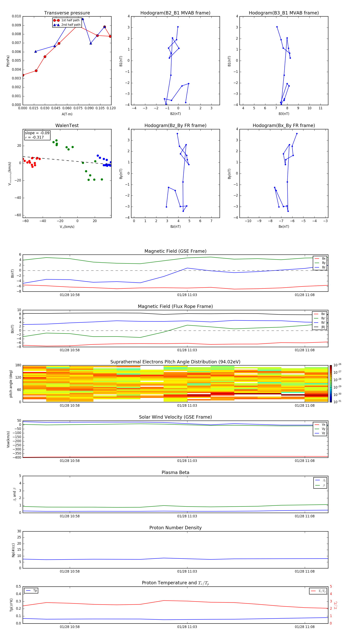Click the 'Bx(nT)' x-axis label
This screenshot has width=351, height=644.
(x=284, y=227)
